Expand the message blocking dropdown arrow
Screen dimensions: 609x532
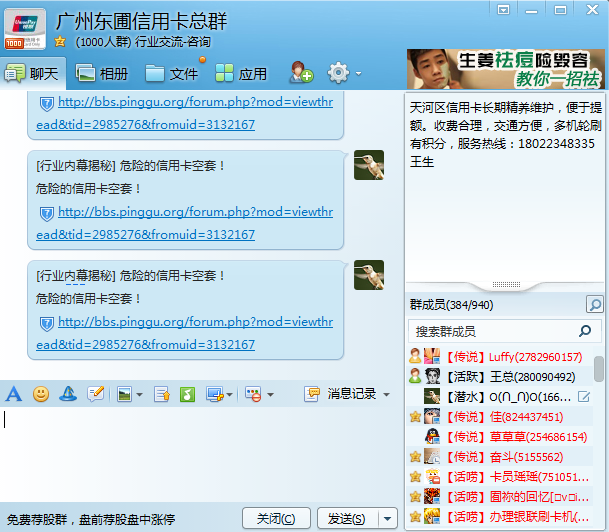coord(270,395)
